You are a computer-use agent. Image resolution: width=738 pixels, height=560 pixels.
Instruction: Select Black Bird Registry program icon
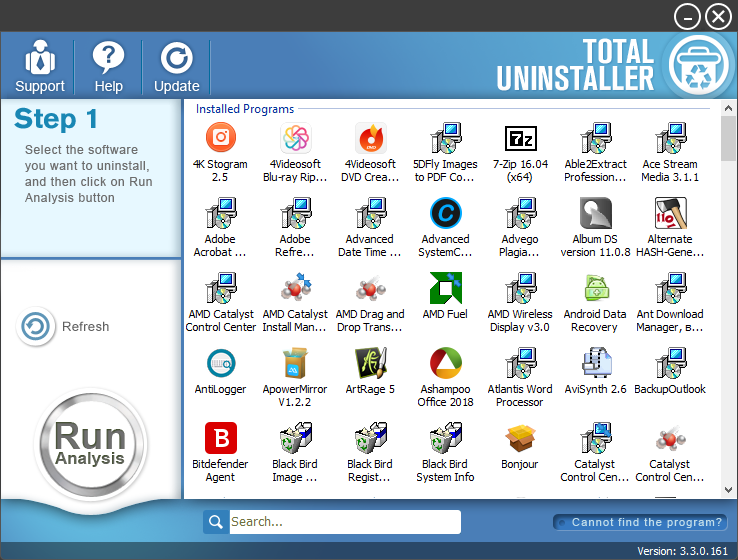point(370,438)
